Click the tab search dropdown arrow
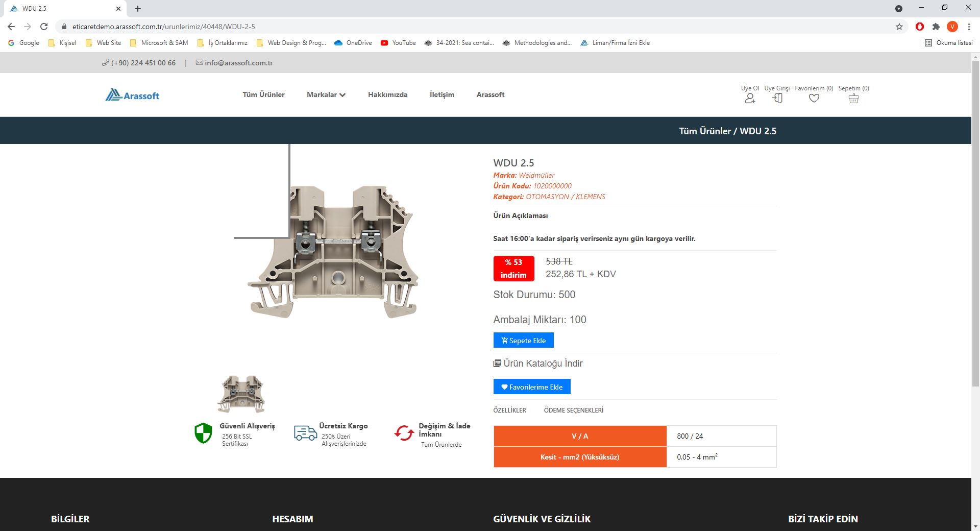Viewport: 980px width, 531px height. point(899,9)
